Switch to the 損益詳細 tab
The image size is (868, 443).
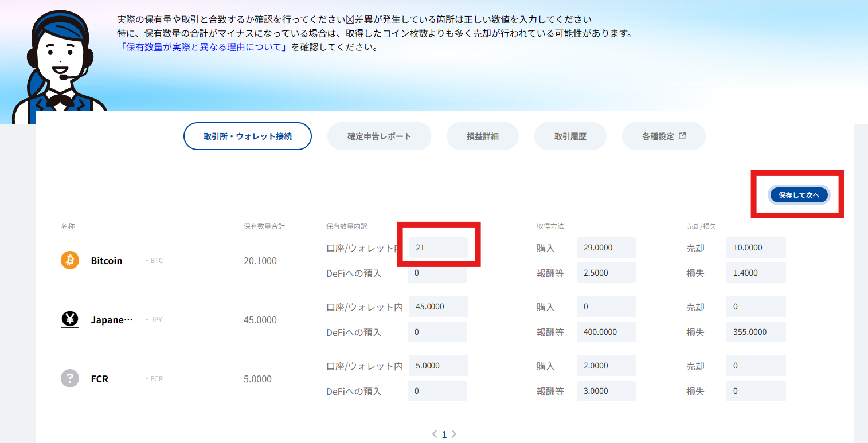tap(483, 136)
